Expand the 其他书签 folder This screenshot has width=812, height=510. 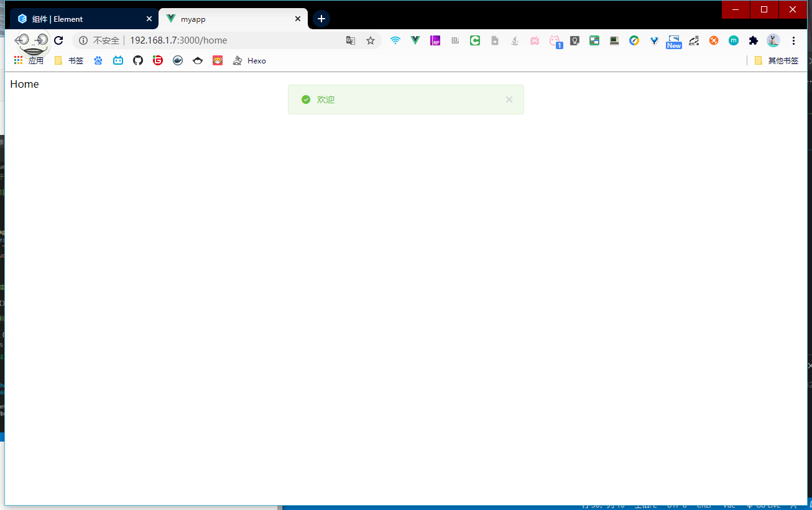(776, 60)
